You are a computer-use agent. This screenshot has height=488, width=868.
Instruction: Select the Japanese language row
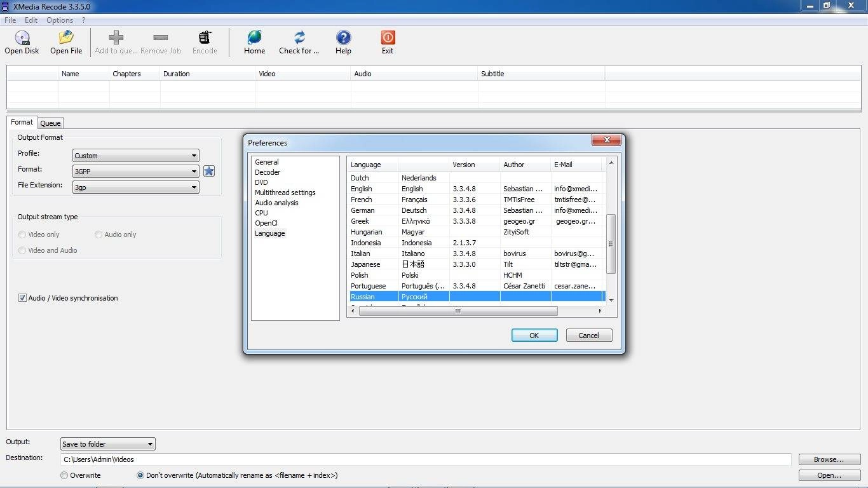click(x=477, y=264)
